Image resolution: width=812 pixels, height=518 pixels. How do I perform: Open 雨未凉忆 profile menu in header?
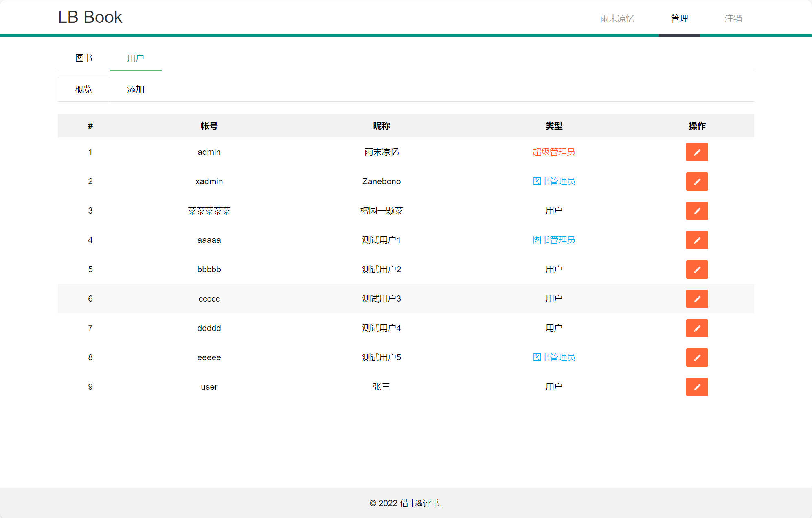(x=617, y=18)
